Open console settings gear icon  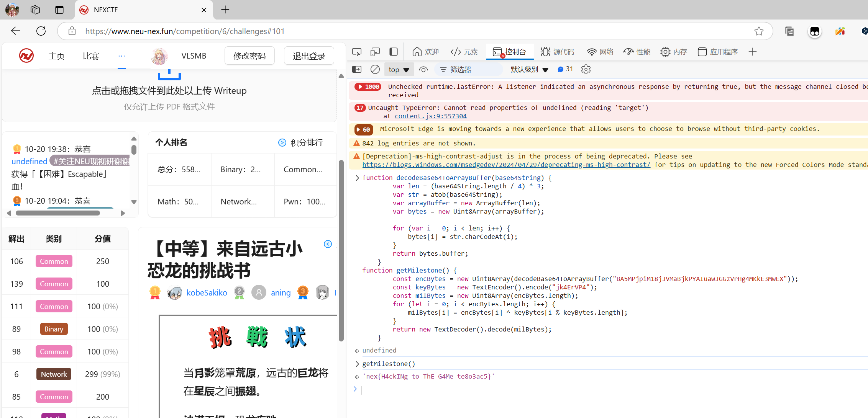tap(586, 69)
